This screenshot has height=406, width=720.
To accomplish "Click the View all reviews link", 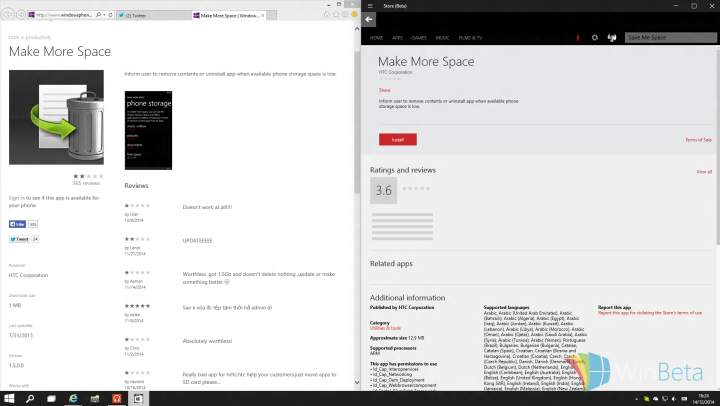I will coord(704,172).
